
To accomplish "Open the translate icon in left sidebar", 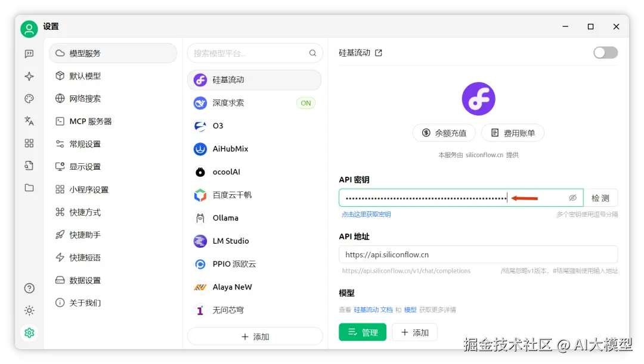I will pyautogui.click(x=29, y=121).
